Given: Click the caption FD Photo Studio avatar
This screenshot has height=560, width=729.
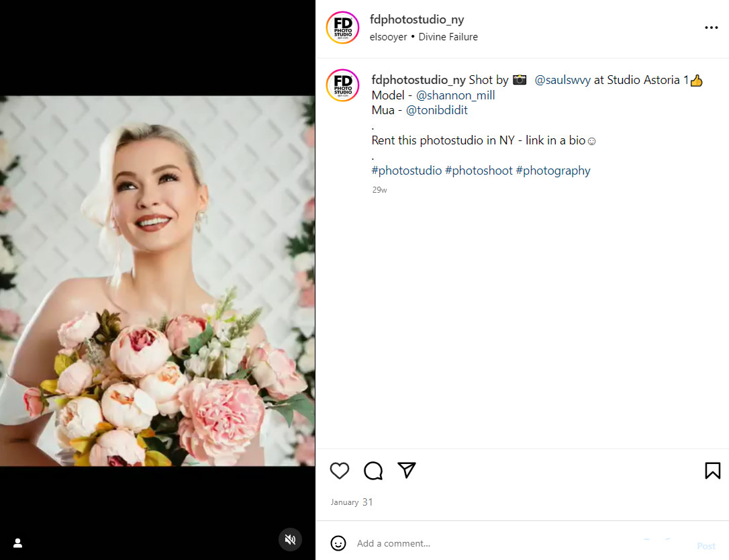Looking at the screenshot, I should pyautogui.click(x=342, y=85).
